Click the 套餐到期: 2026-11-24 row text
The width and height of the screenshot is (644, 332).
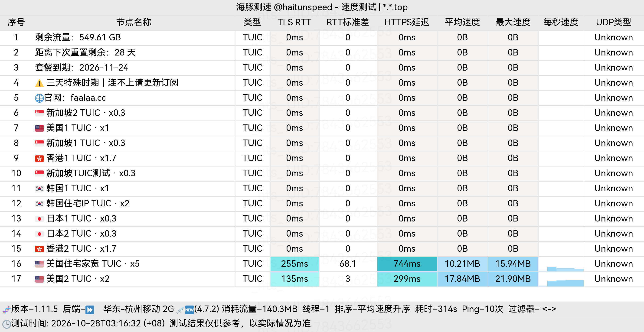tap(82, 68)
